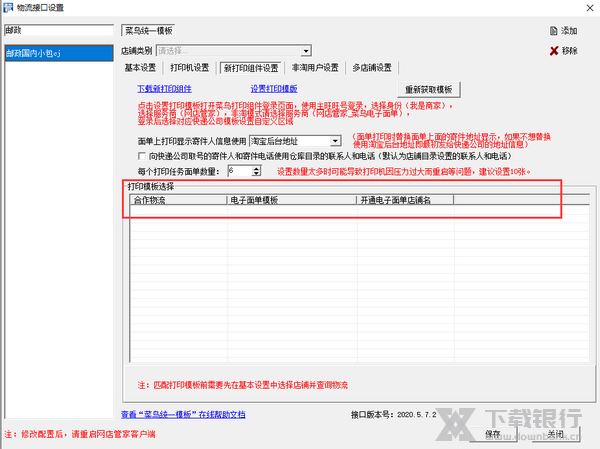The width and height of the screenshot is (600, 449).
Task: Click the 设置打印模版 link
Action: (x=274, y=89)
